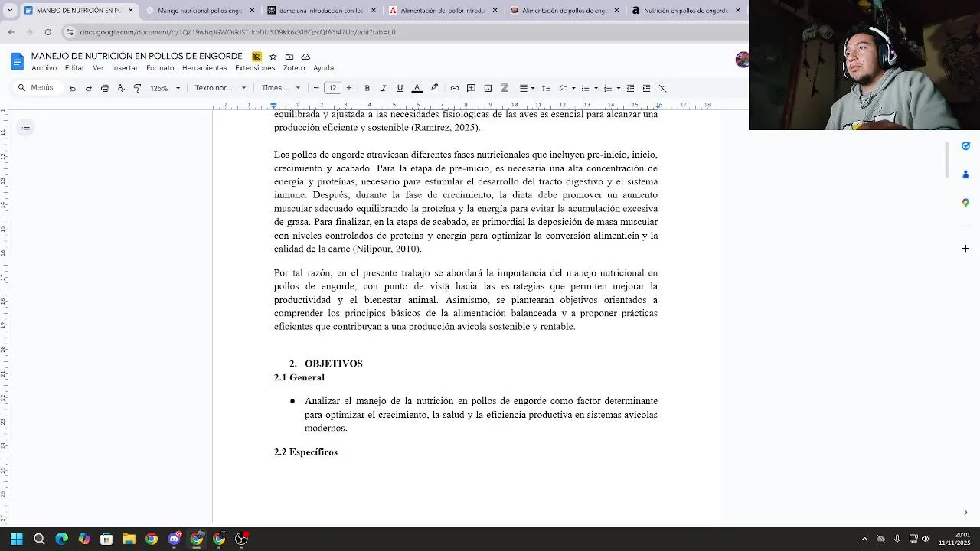980x551 pixels.
Task: View the cloud save status icon
Action: click(305, 57)
